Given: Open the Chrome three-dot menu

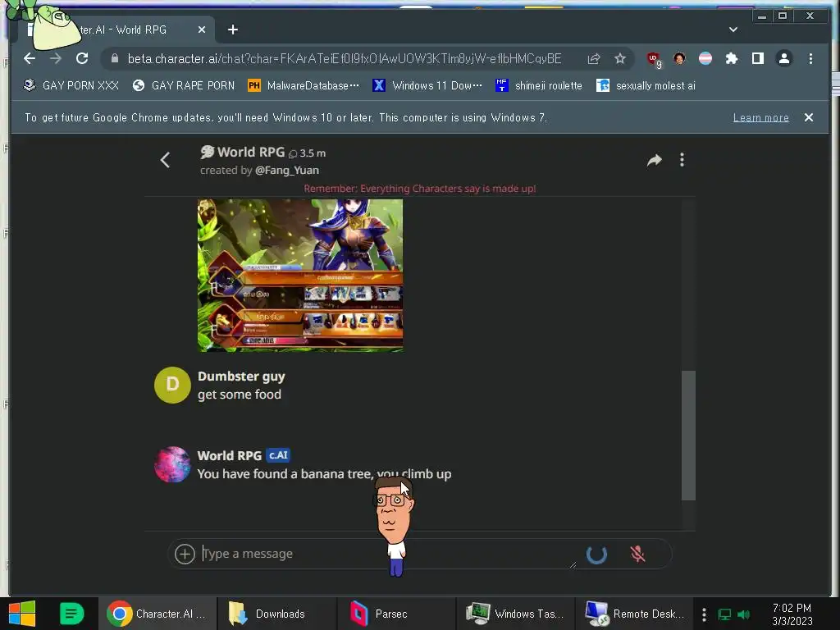Looking at the screenshot, I should tap(810, 58).
